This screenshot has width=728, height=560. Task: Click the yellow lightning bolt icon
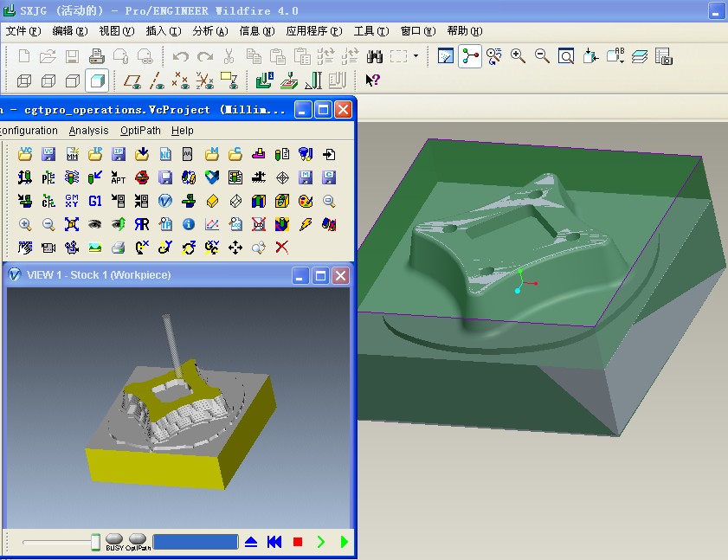[x=306, y=224]
